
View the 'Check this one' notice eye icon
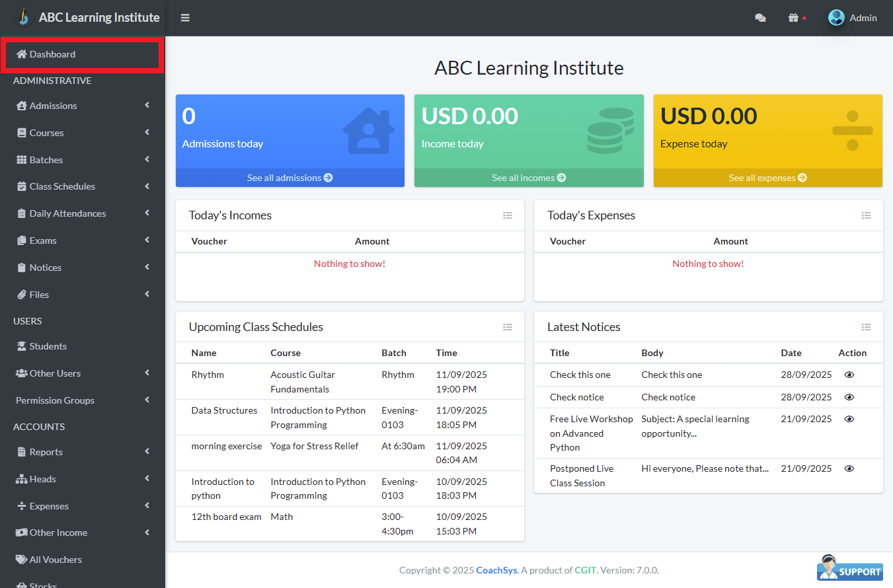(849, 375)
